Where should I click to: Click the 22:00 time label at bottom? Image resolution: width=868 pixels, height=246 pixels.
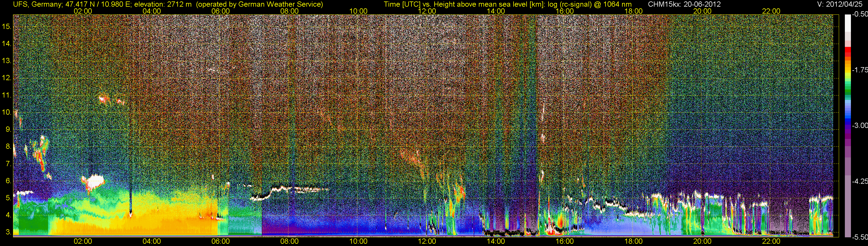pos(771,241)
